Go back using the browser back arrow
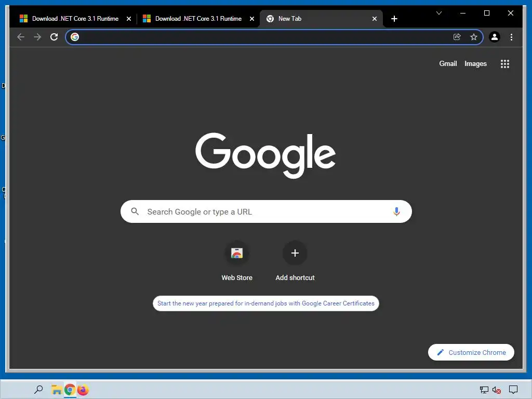 click(x=21, y=37)
